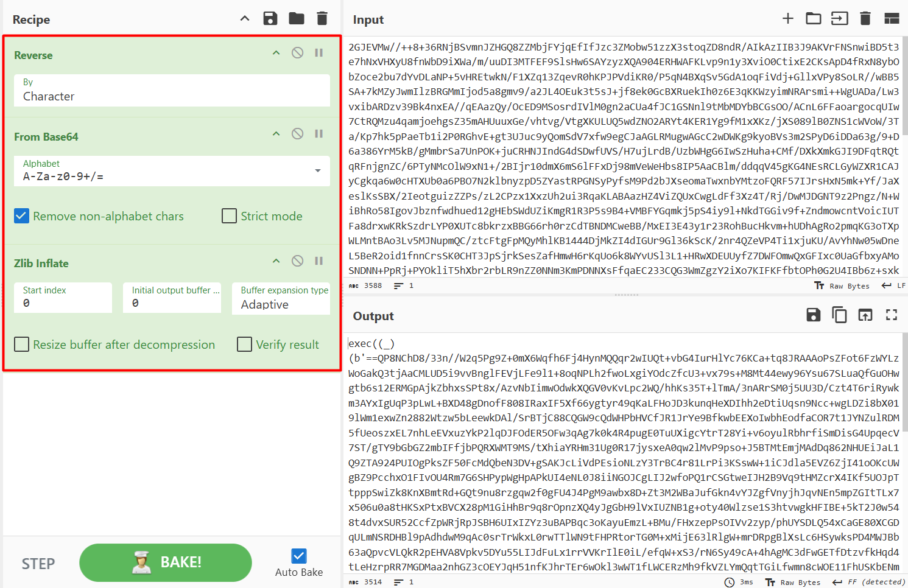This screenshot has width=908, height=588.
Task: Maximise the output pane
Action: pyautogui.click(x=892, y=315)
